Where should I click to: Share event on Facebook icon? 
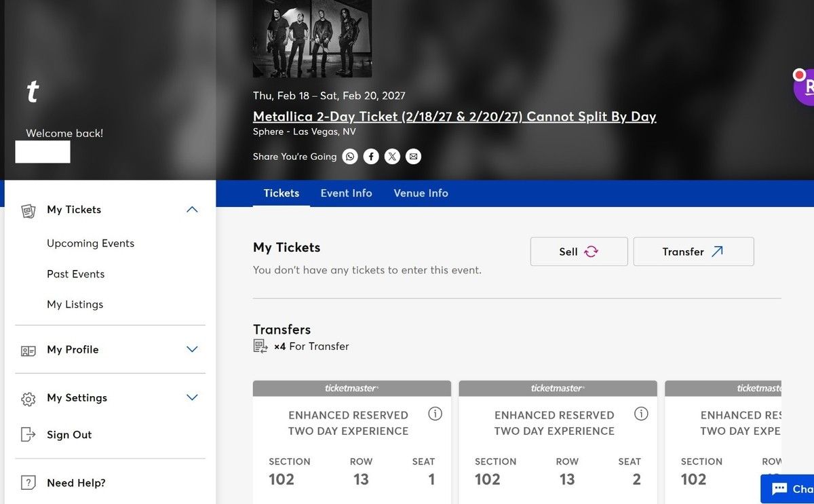point(370,157)
